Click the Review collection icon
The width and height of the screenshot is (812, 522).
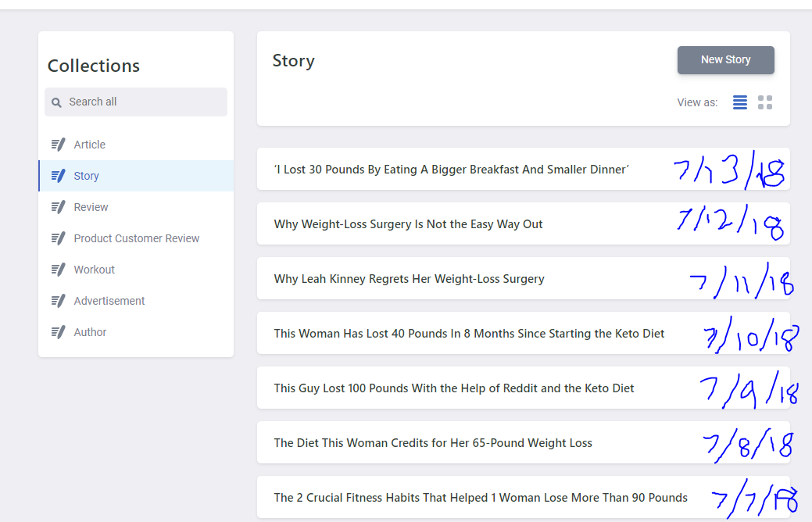[58, 206]
